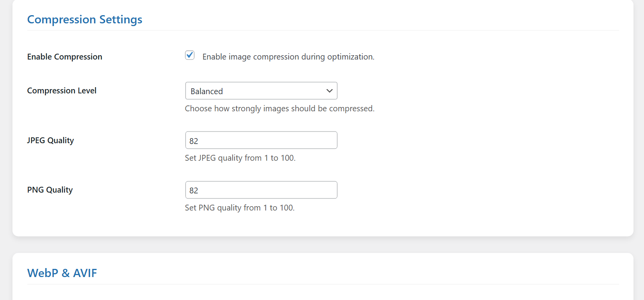
Task: Click the PNG Quality row label
Action: tap(50, 190)
